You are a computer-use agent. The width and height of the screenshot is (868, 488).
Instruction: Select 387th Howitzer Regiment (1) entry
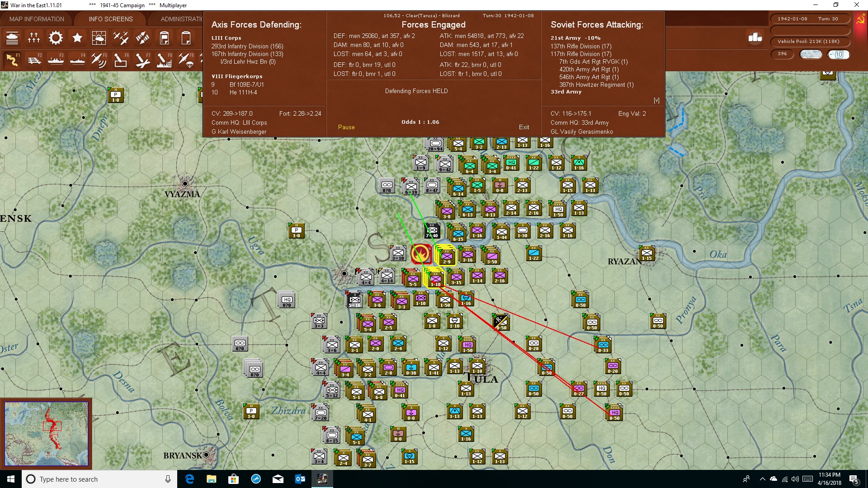point(596,85)
